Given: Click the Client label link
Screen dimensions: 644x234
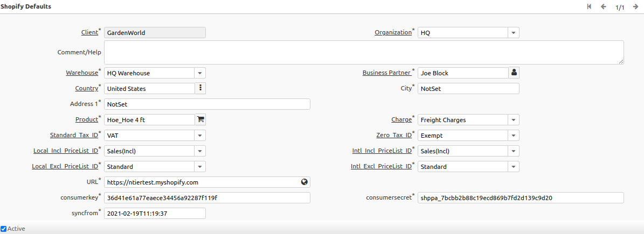Looking at the screenshot, I should (x=89, y=32).
